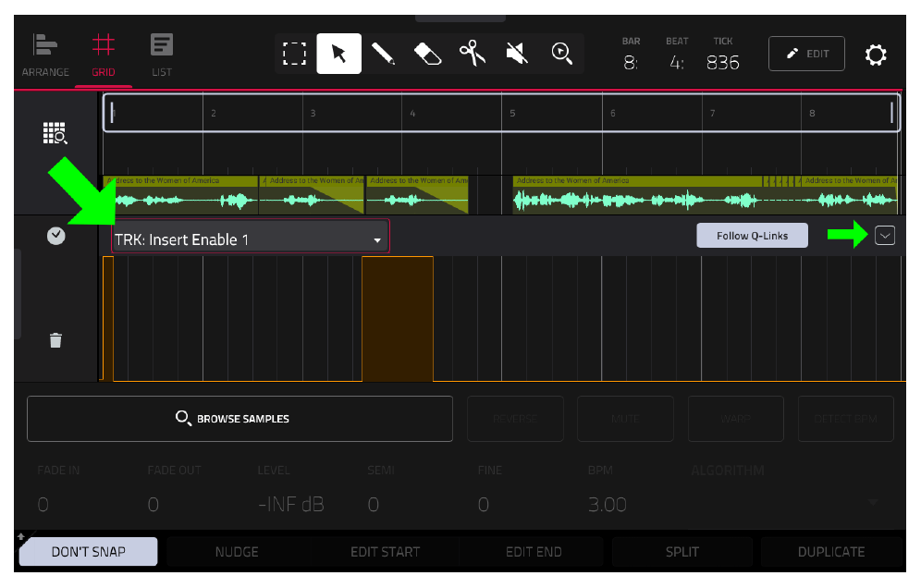Click the Browse Samples button

[x=239, y=419]
